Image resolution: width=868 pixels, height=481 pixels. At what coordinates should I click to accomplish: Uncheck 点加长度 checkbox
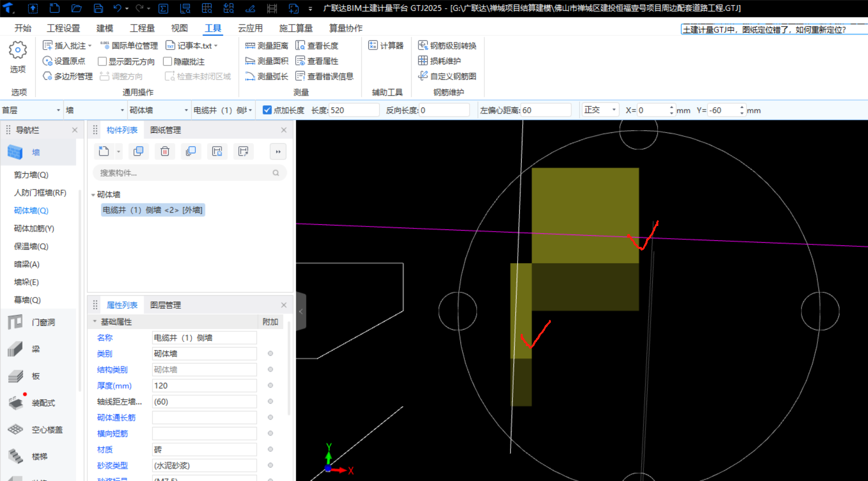267,110
